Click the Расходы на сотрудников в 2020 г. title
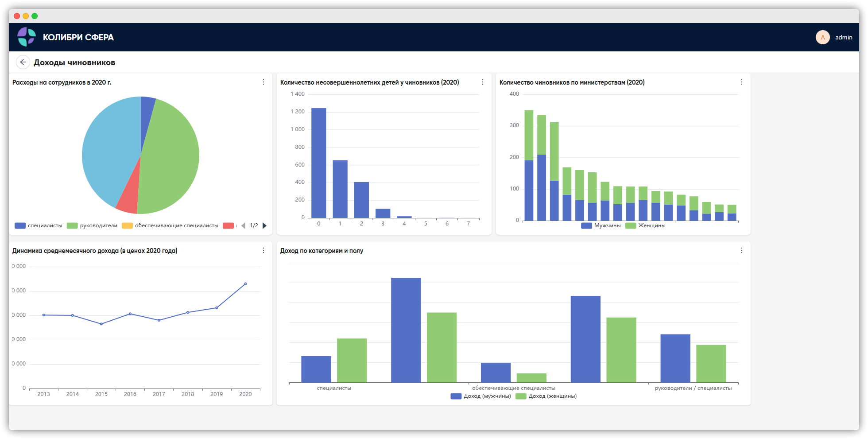Viewport: 868px width, 439px height. [x=62, y=82]
